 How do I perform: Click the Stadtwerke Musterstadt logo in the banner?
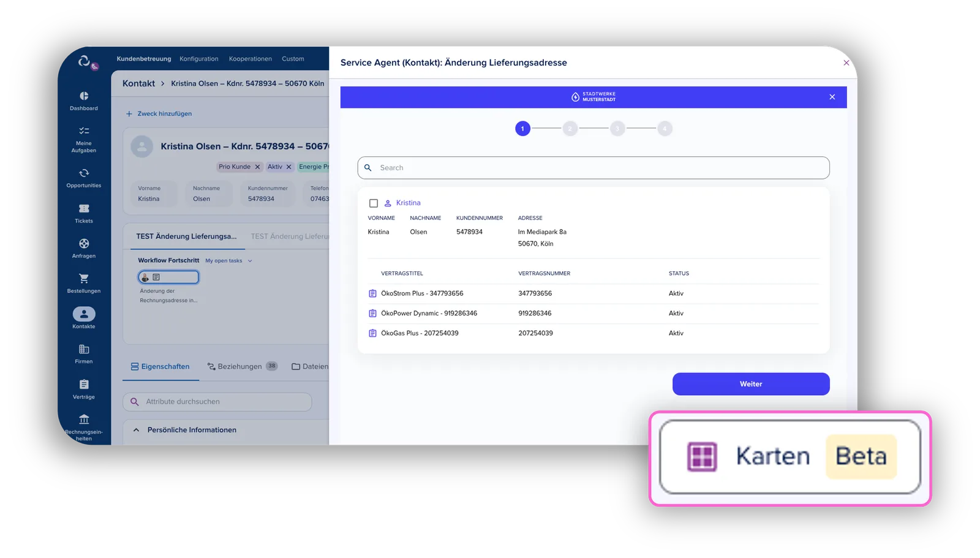[594, 97]
